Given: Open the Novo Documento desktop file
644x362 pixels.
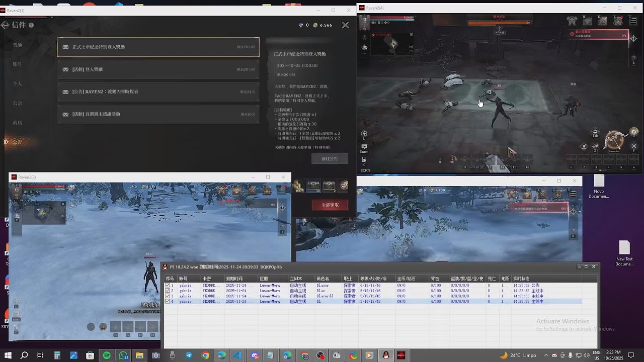Looking at the screenshot, I should pyautogui.click(x=599, y=187).
